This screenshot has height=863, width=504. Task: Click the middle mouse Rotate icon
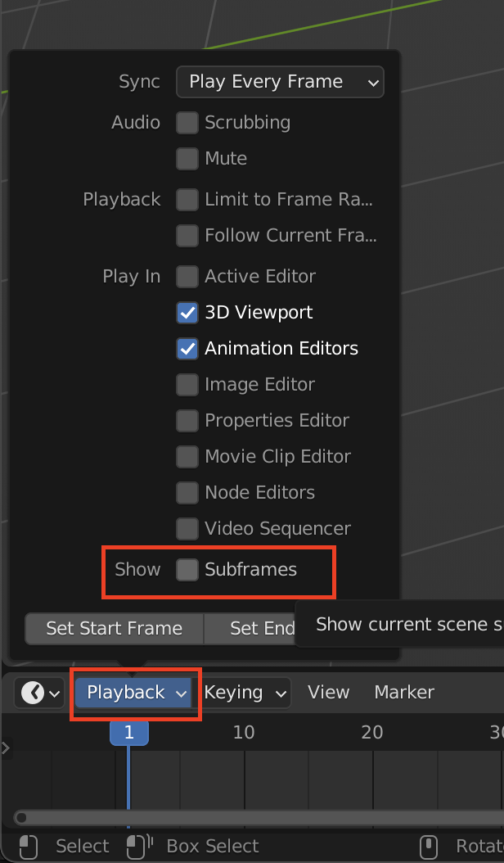point(429,846)
